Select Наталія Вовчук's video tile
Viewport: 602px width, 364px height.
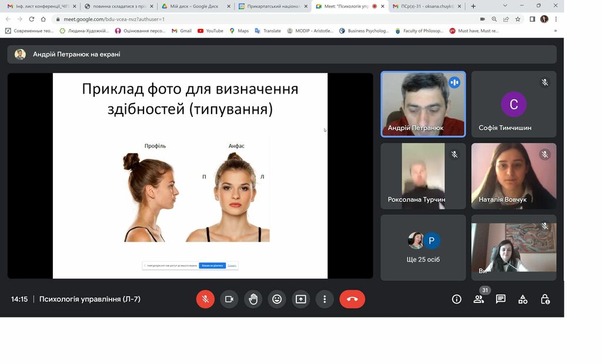point(513,176)
